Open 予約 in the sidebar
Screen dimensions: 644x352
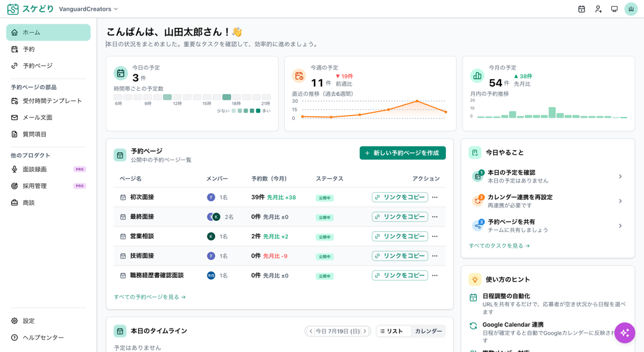coord(48,49)
